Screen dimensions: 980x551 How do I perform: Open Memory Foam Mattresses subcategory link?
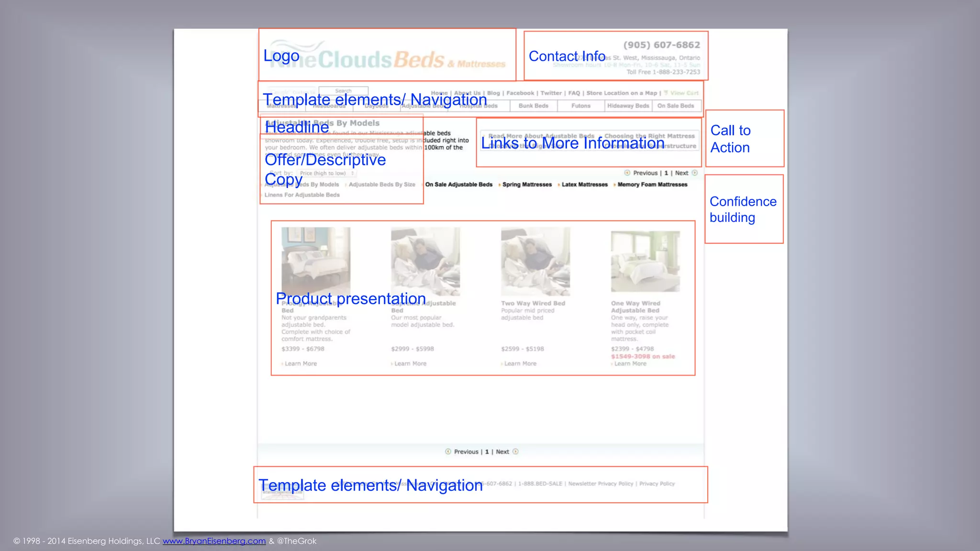pos(652,185)
